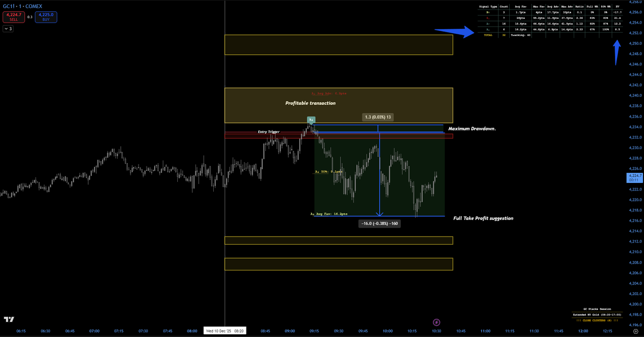Click the 'Max Adv' table header

567,6
